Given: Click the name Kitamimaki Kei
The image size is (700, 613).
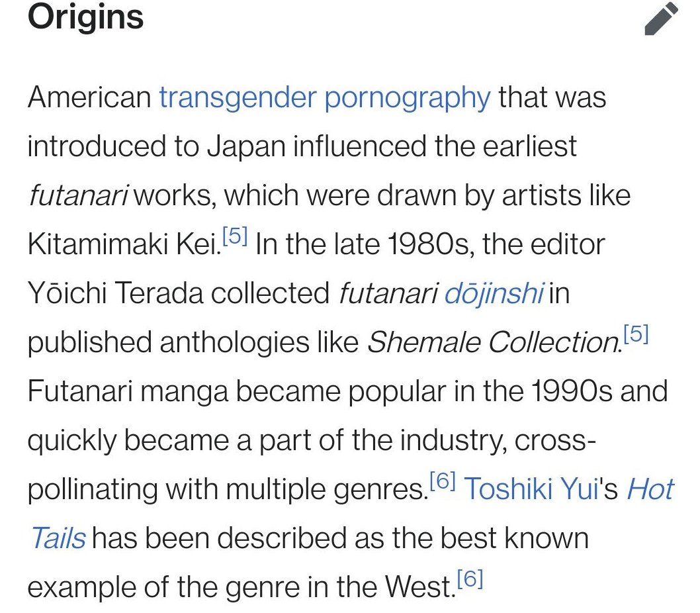Looking at the screenshot, I should [x=122, y=244].
